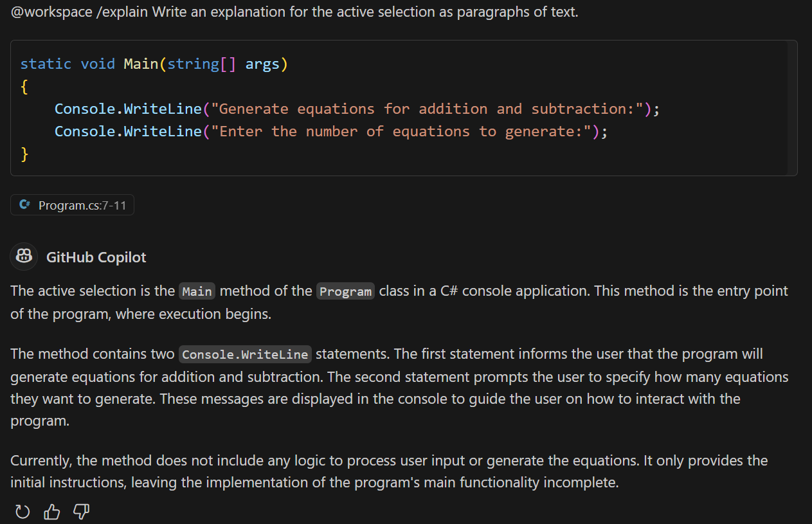Viewport: 812px width, 524px height.
Task: Click the string[] type in code
Action: pos(201,64)
